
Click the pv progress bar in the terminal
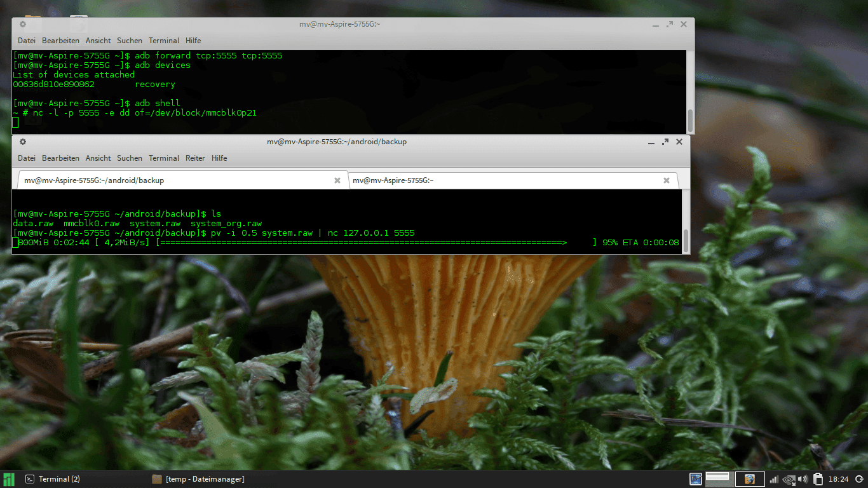point(376,243)
